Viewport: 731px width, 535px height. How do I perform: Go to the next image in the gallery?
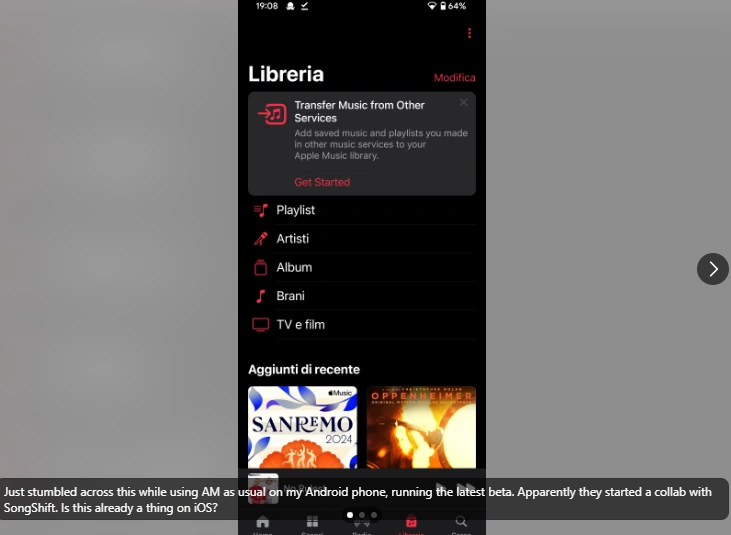tap(713, 269)
